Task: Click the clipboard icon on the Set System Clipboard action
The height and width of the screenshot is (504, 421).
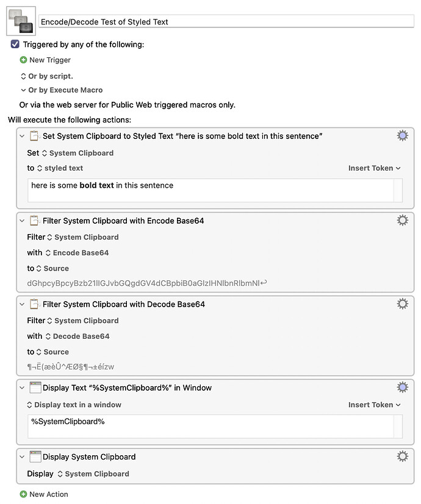Action: [x=35, y=135]
